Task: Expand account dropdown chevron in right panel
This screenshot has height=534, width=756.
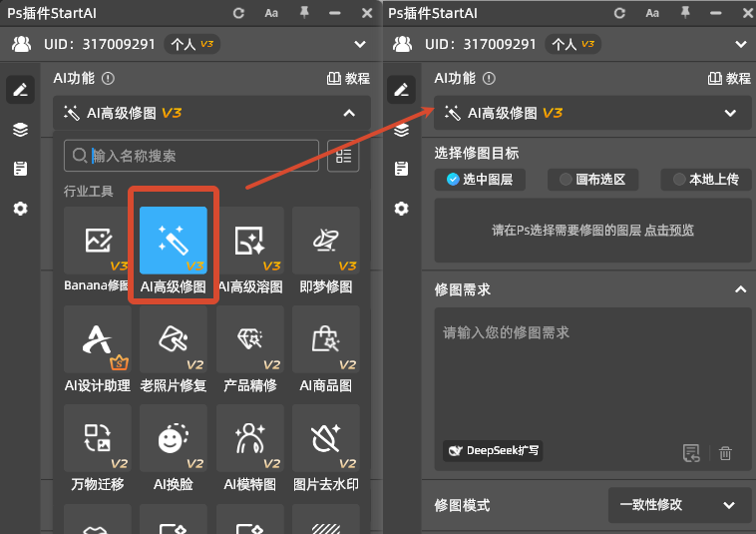Action: (741, 44)
